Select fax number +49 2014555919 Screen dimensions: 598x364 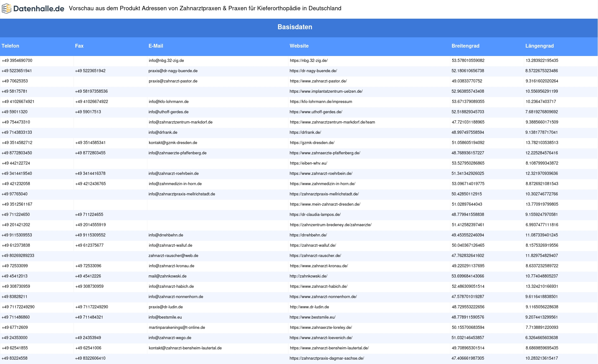click(x=90, y=225)
